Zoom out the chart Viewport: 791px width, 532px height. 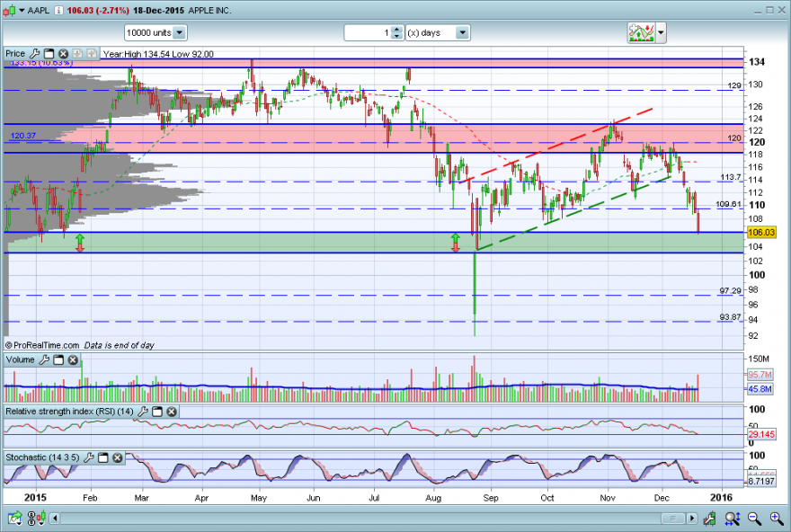click(754, 518)
